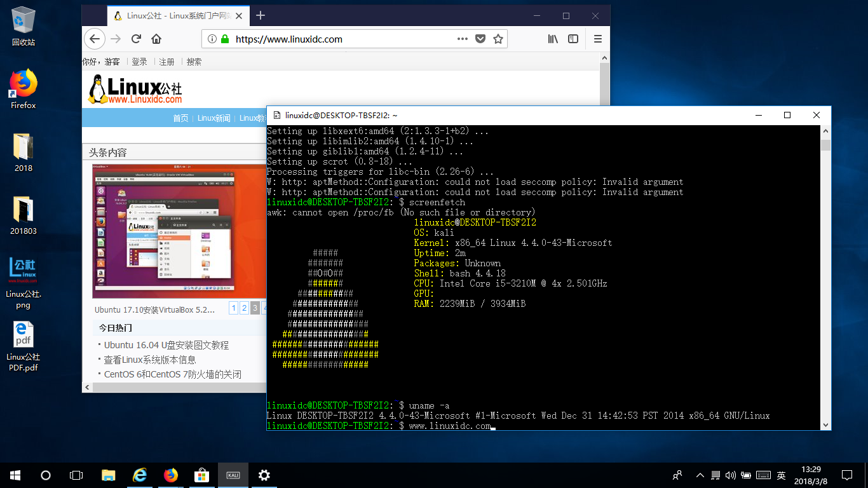The image size is (868, 488).
Task: Open Firefox hamburger menu
Action: pos(597,39)
